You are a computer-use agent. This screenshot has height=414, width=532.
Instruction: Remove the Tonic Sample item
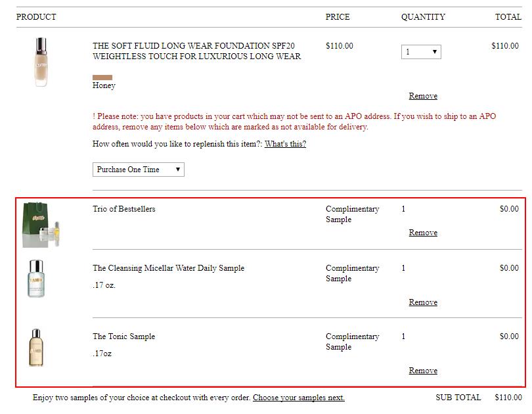[423, 371]
